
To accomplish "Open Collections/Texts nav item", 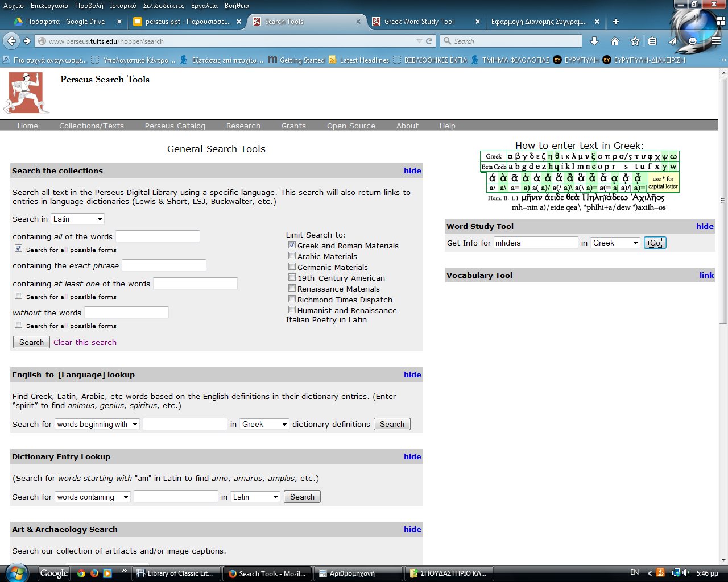I will (92, 126).
